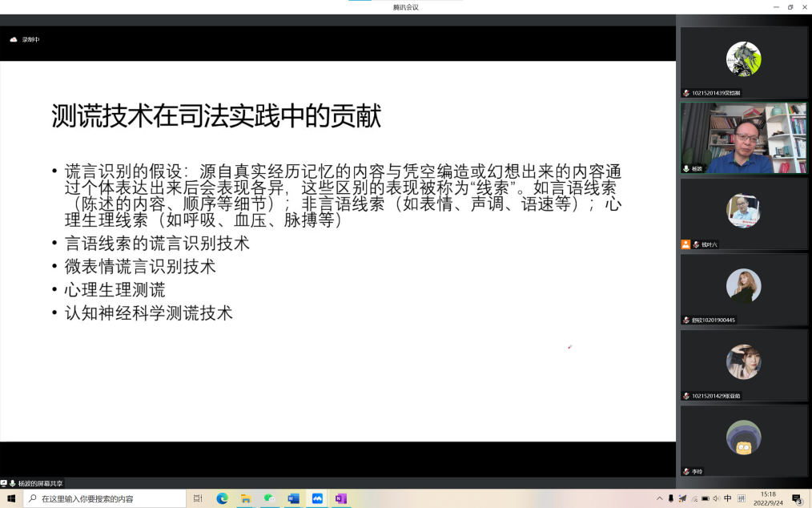
Task: Expand hidden system tray icons chevron
Action: point(660,498)
